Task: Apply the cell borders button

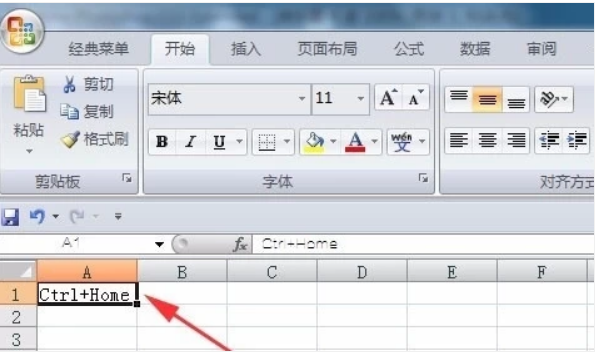Action: click(266, 142)
